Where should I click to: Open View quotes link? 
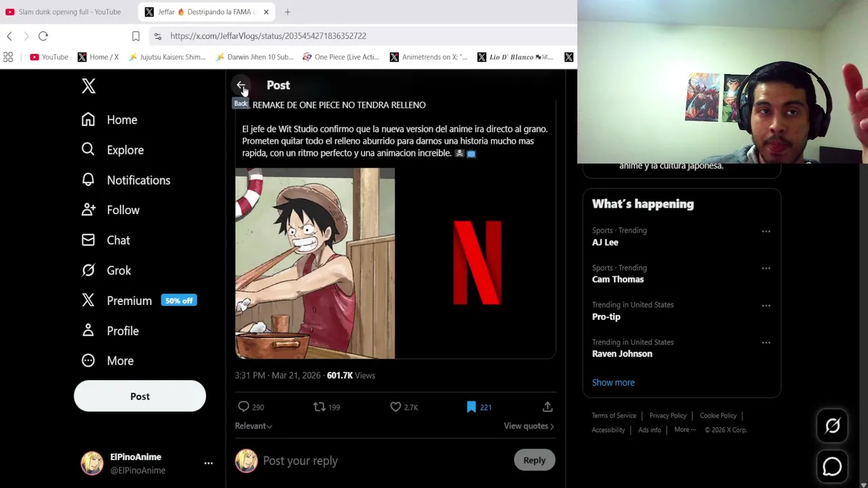529,426
